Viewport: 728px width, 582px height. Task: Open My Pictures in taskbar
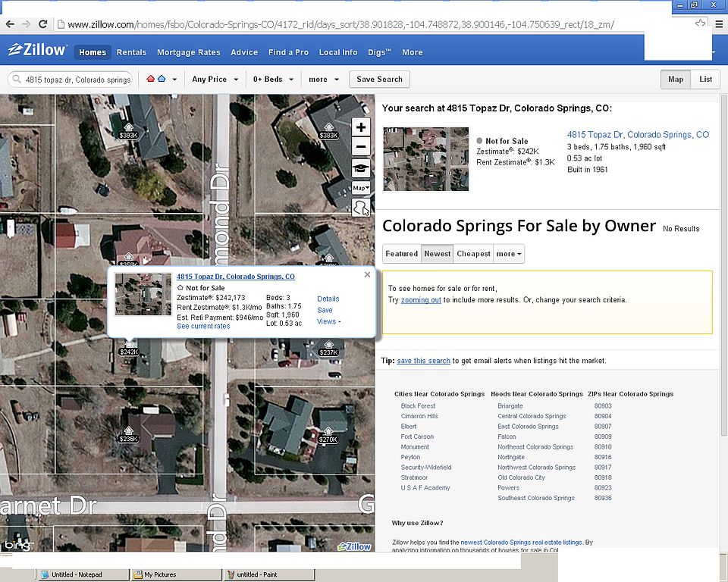[177, 574]
